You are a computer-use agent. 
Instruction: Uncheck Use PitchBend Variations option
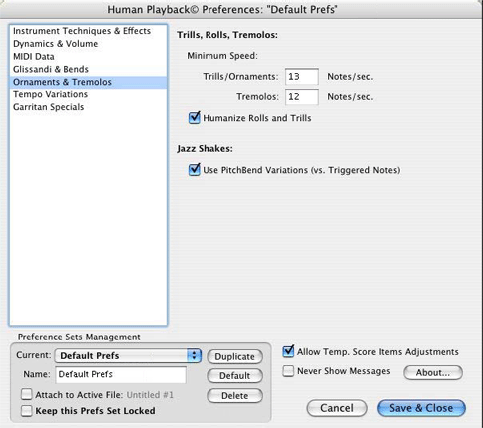[x=195, y=170]
